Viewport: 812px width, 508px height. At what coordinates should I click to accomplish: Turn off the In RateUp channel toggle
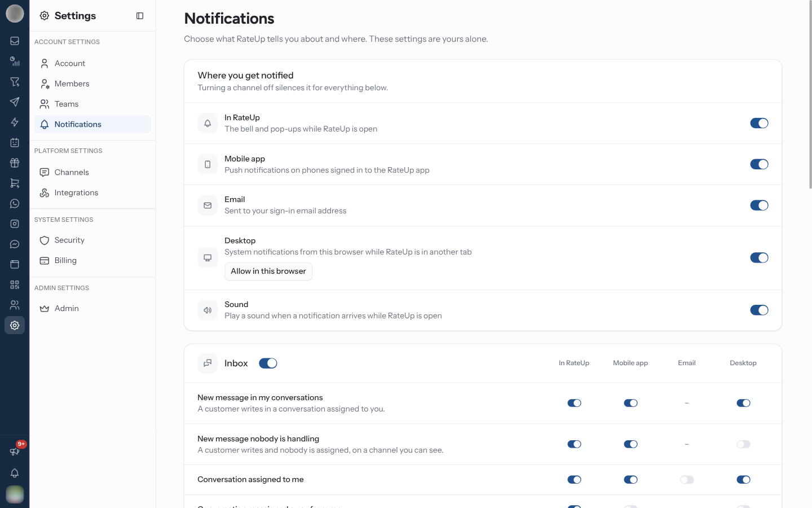(759, 123)
